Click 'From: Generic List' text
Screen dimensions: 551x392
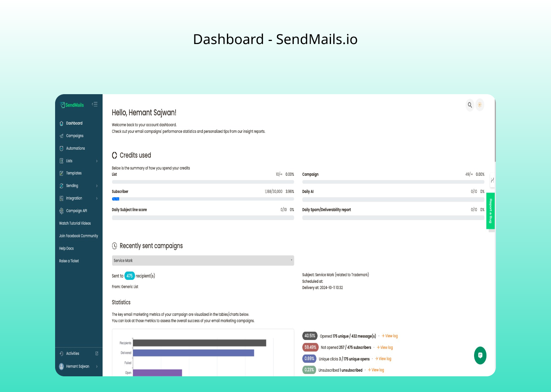(x=125, y=287)
